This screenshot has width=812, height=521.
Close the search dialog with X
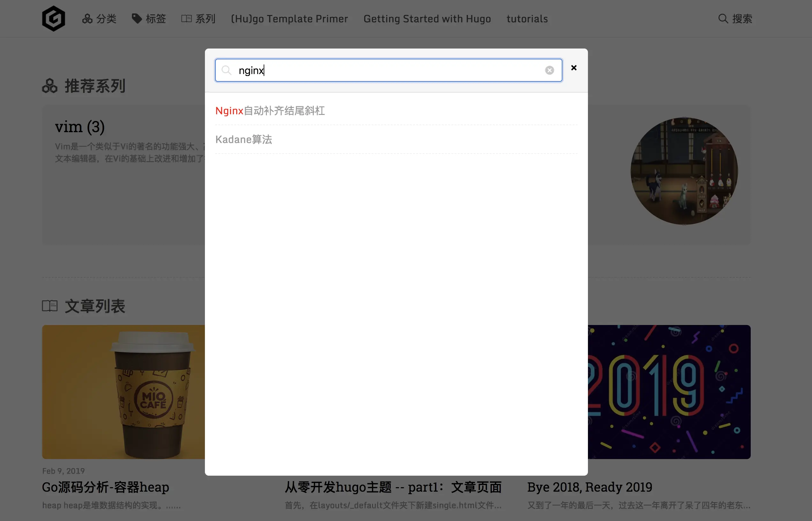574,68
